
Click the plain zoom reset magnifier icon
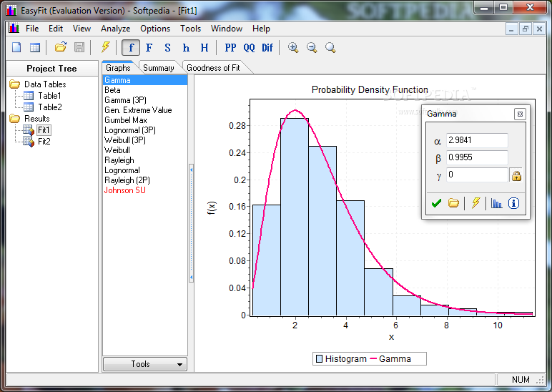point(330,47)
